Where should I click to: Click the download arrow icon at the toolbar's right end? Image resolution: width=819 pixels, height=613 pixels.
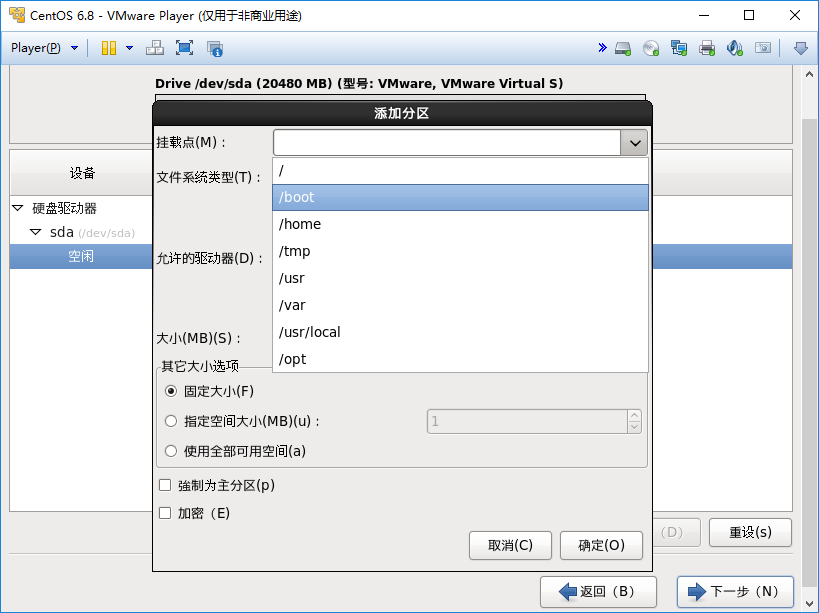800,49
